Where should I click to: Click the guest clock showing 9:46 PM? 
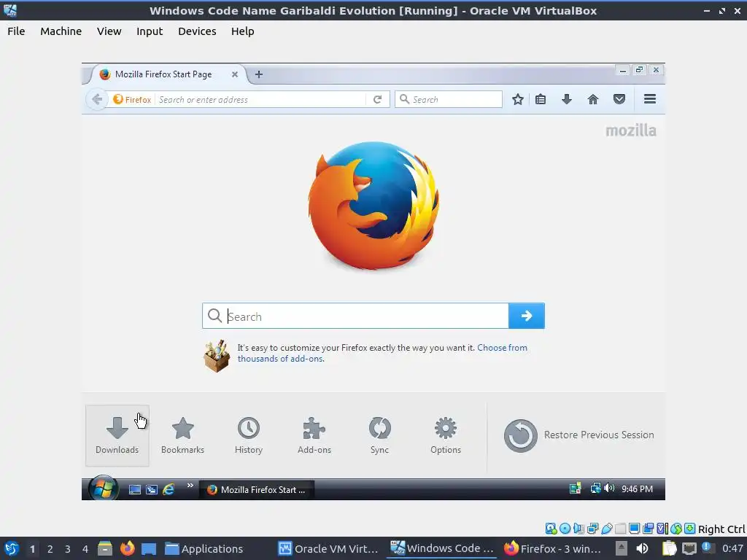(x=637, y=489)
